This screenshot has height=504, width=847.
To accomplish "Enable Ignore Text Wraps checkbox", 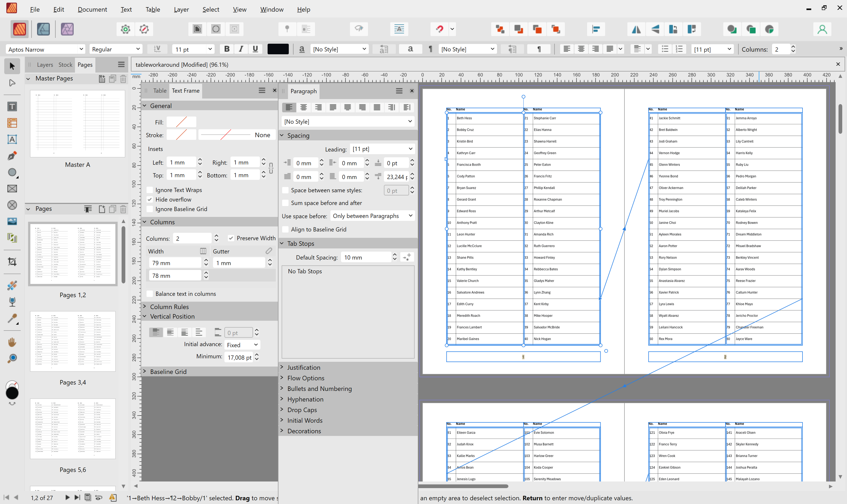I will 150,190.
